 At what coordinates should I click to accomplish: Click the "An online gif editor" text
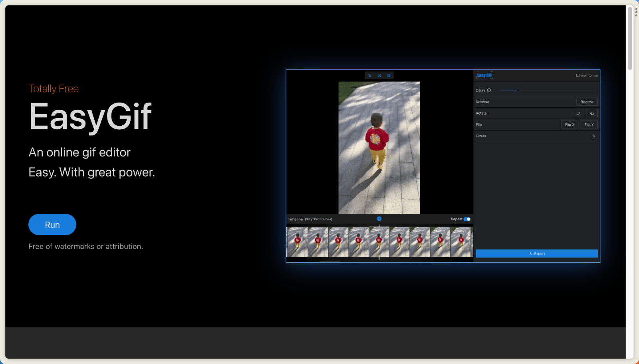click(x=79, y=152)
